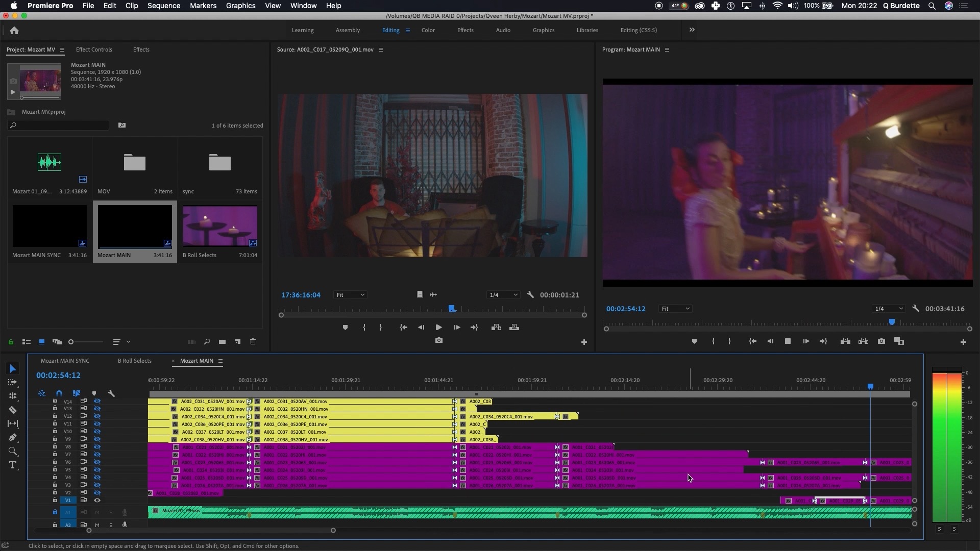
Task: Go to the Home screen
Action: point(14,31)
